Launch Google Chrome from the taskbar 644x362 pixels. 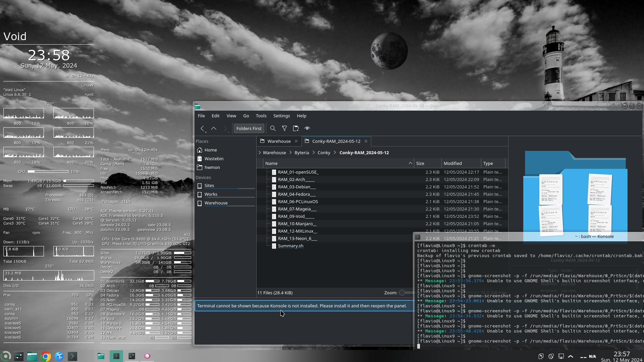[x=46, y=356]
